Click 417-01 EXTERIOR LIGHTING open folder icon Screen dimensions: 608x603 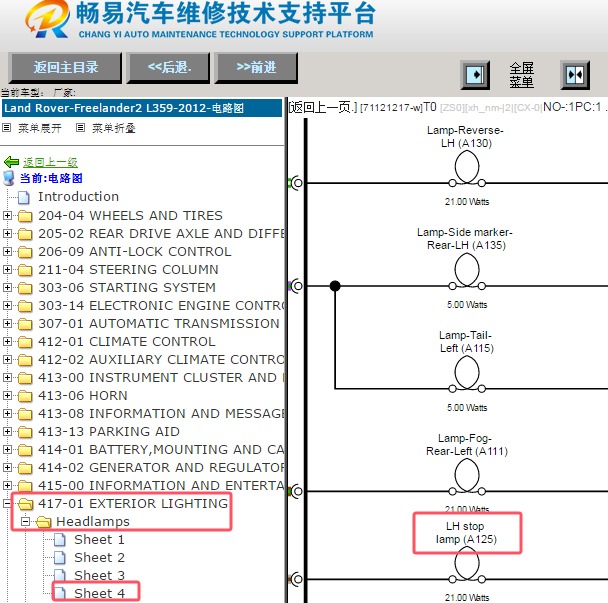pos(26,504)
